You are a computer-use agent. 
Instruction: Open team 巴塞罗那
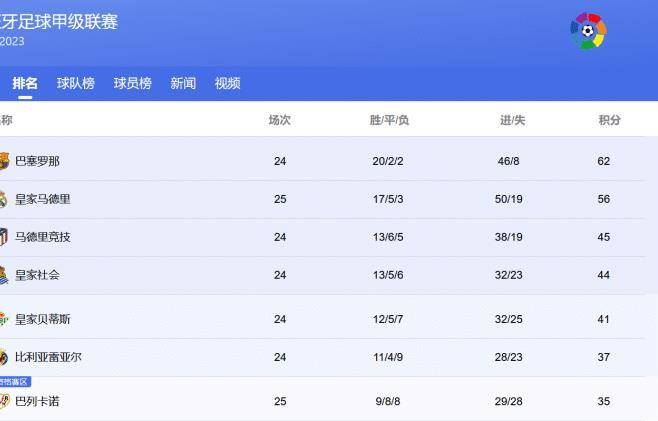pos(37,161)
